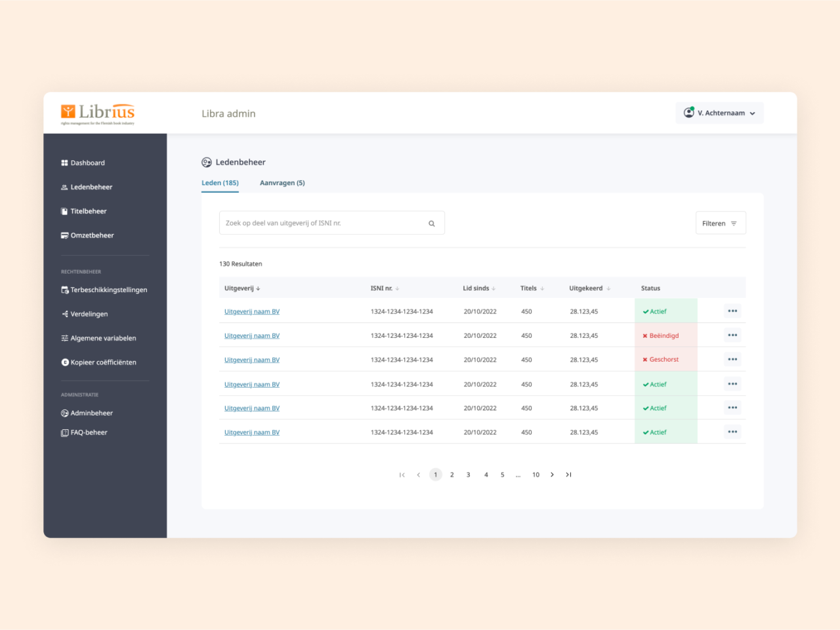Jump to page 10 of results

tap(535, 474)
